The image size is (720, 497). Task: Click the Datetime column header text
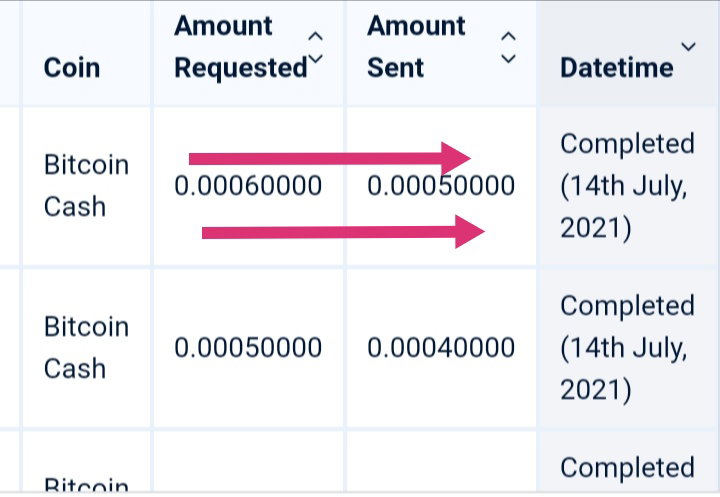tap(617, 68)
